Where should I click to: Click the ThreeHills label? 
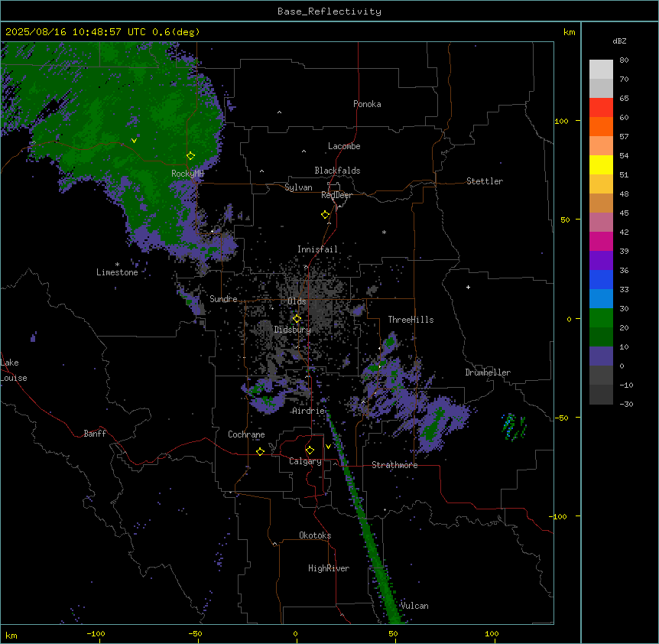pos(411,320)
